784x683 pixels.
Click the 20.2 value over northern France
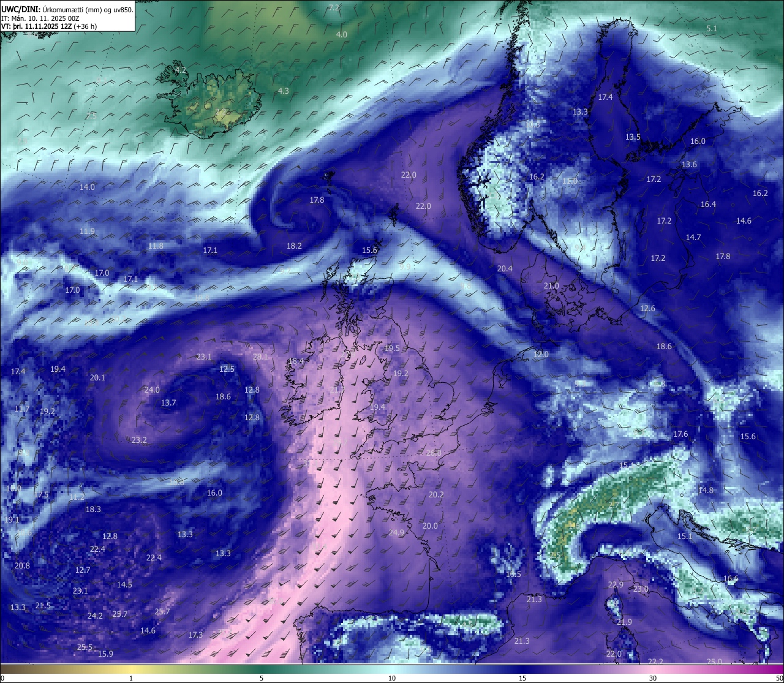[x=436, y=495]
